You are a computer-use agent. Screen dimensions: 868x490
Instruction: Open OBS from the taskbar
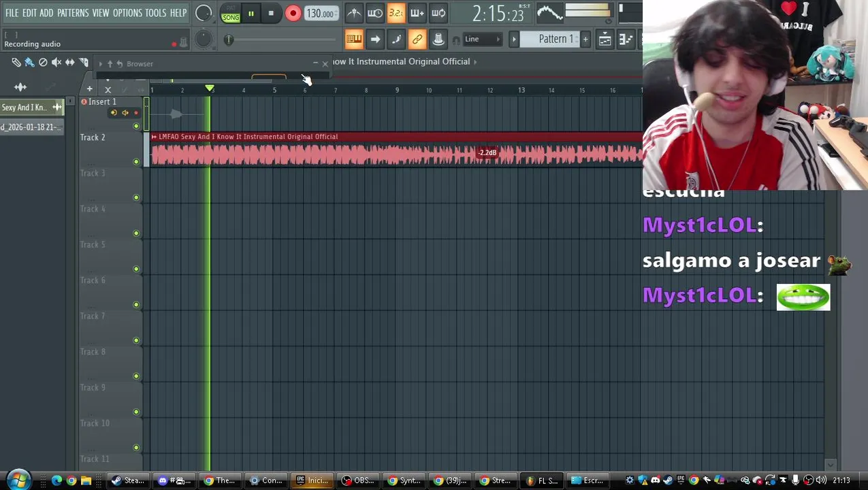(x=358, y=480)
